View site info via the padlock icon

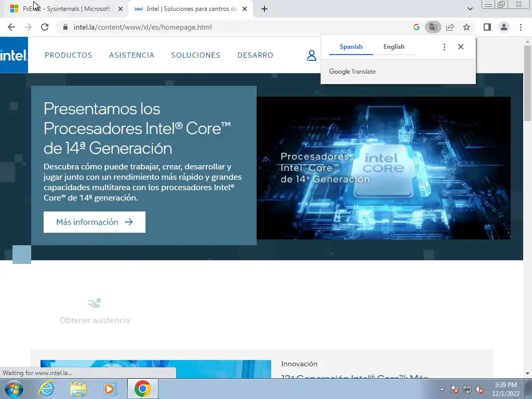(x=65, y=27)
